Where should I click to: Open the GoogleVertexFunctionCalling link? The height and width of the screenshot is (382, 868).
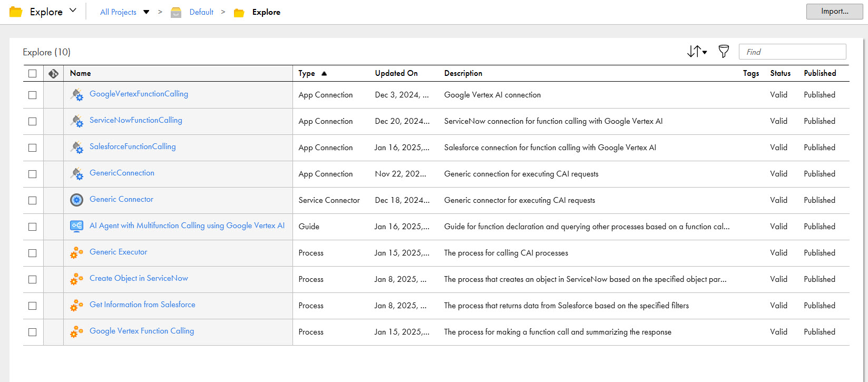tap(139, 94)
